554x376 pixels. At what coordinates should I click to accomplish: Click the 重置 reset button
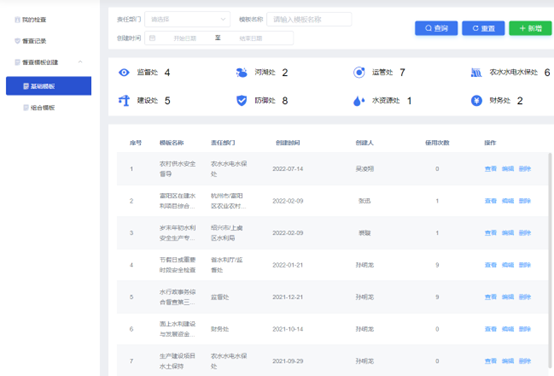coord(483,28)
